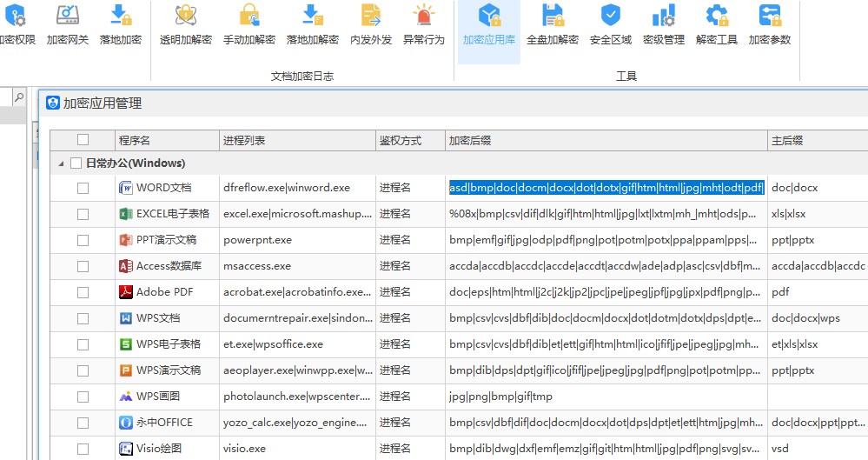
Task: Toggle the select-all checkbox in table header
Action: [83, 140]
